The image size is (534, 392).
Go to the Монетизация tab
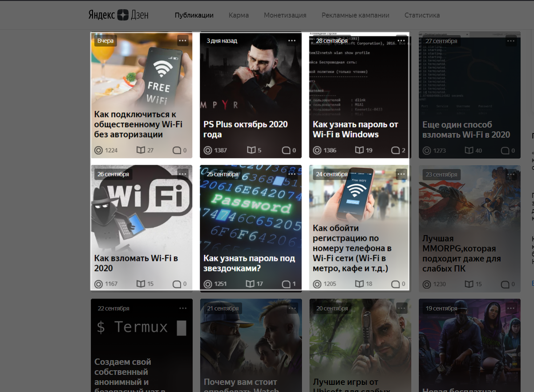(x=285, y=15)
